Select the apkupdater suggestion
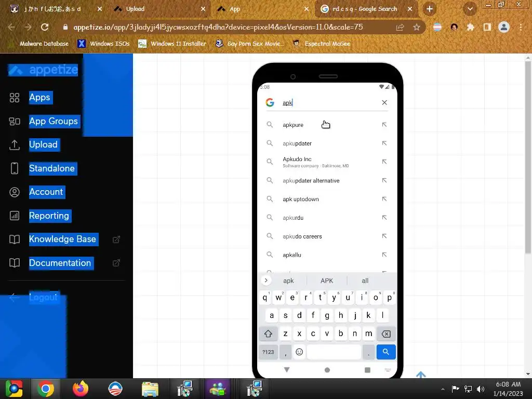Viewport: 532px width, 399px height. pos(327,143)
